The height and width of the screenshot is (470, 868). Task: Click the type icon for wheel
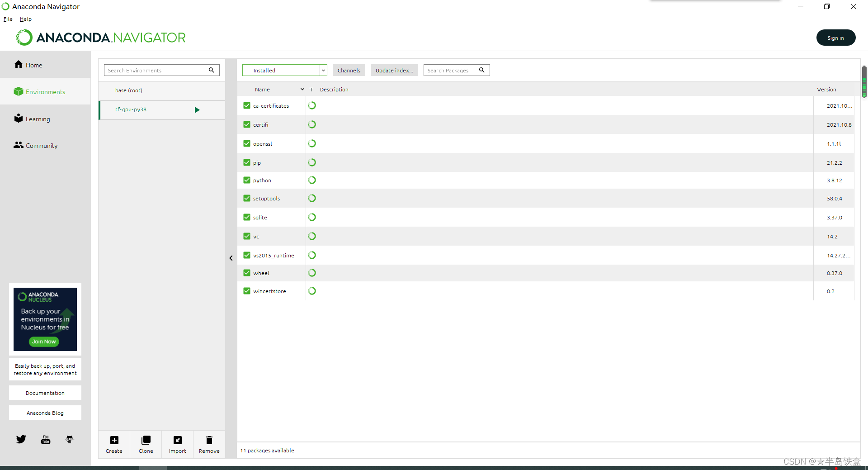[312, 273]
